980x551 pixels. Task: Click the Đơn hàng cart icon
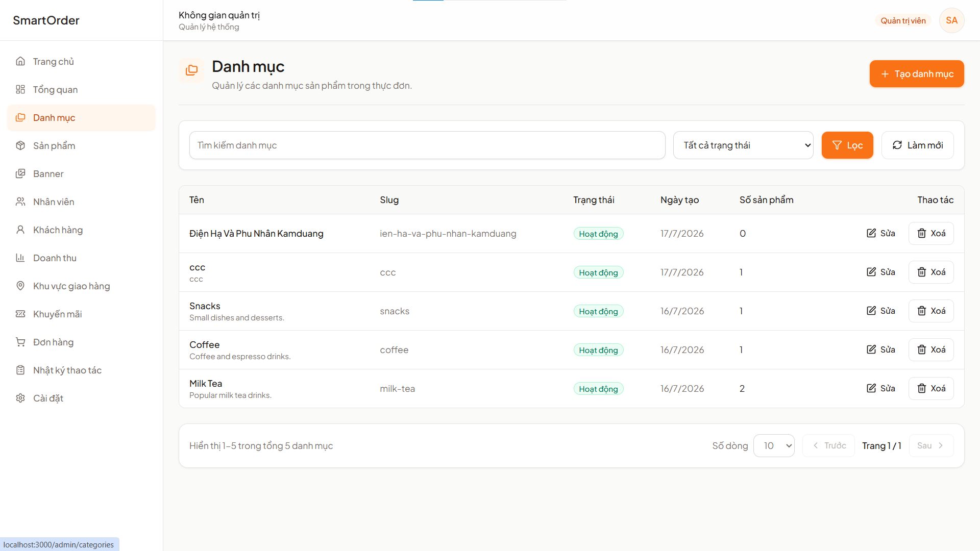click(x=20, y=342)
